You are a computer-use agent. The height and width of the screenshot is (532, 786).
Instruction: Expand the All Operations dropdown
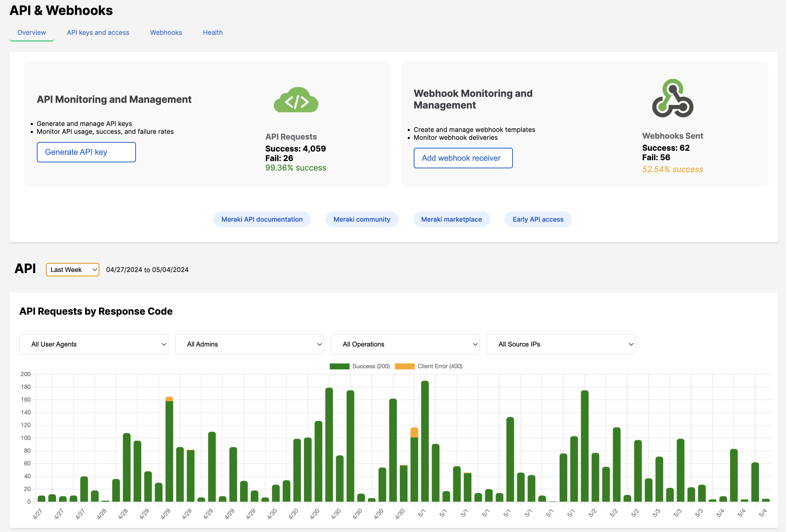[x=405, y=344]
